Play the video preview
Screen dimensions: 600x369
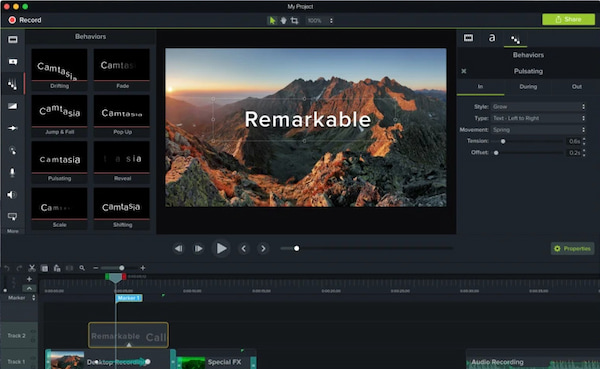pos(221,248)
